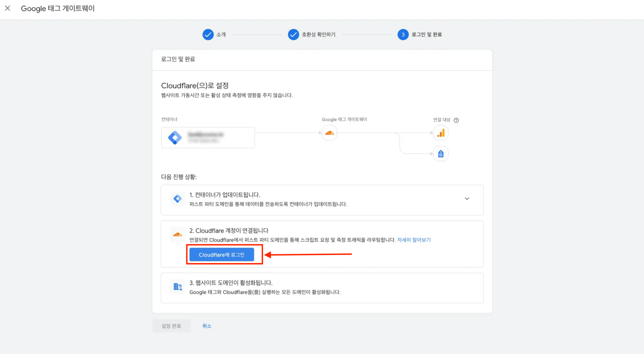Click the 2. Cloudflare 계정이 연결됩니다 heading
Image resolution: width=644 pixels, height=354 pixels.
pyautogui.click(x=229, y=231)
